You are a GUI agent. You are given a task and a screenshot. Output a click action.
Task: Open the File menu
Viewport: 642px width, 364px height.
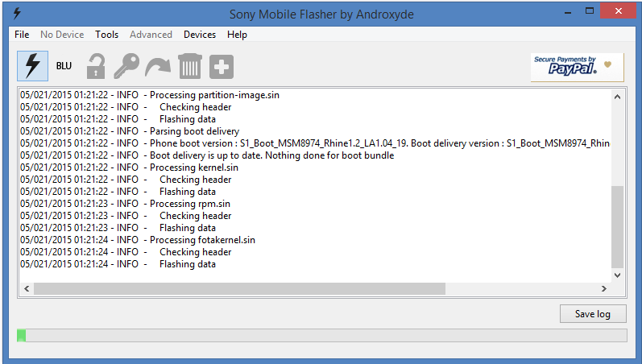coord(22,35)
